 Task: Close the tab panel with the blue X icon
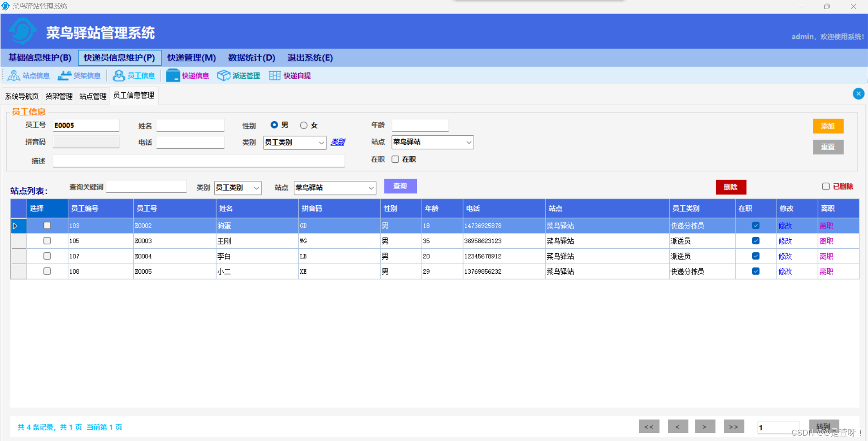click(x=858, y=94)
